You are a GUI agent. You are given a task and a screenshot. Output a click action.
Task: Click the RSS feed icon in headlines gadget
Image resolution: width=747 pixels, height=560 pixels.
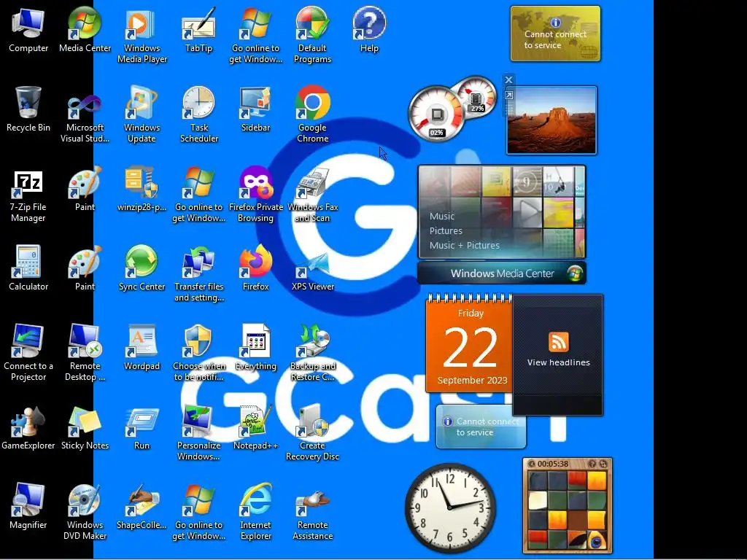[558, 341]
